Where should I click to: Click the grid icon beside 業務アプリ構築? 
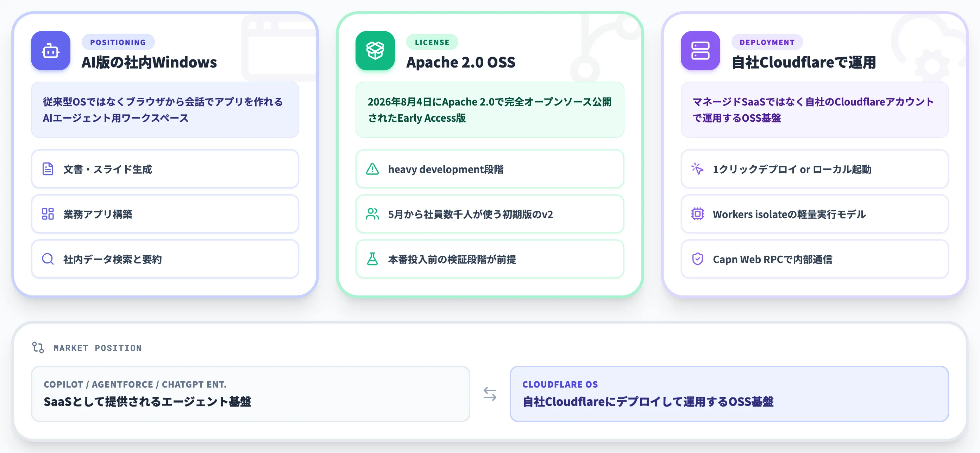click(48, 214)
